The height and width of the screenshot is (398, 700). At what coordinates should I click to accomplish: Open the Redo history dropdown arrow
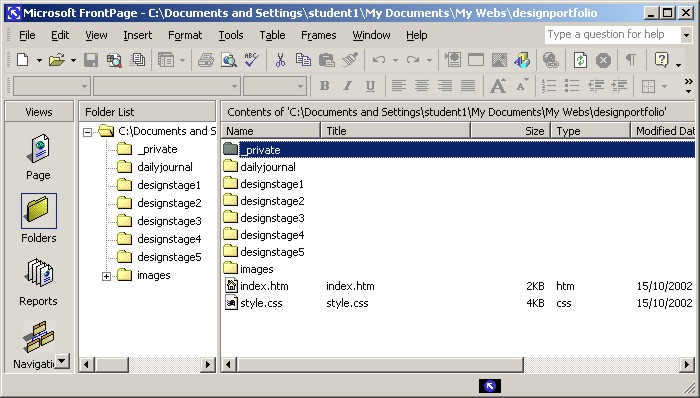pos(429,60)
